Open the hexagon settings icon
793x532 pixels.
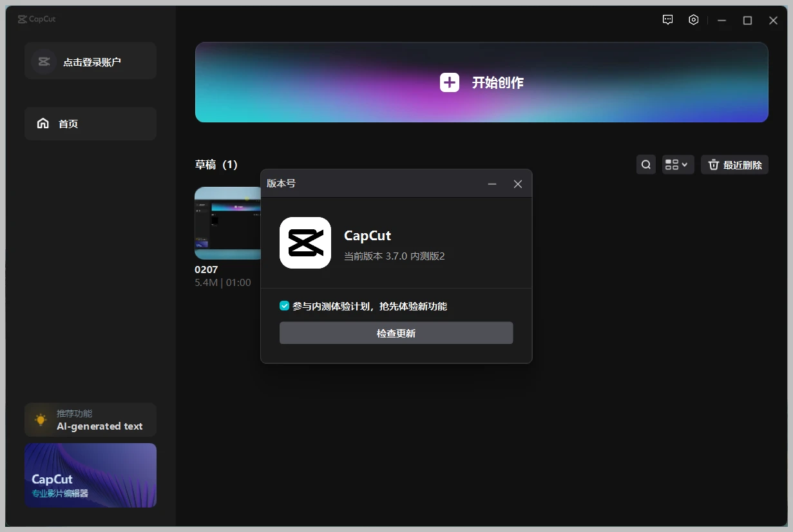693,20
